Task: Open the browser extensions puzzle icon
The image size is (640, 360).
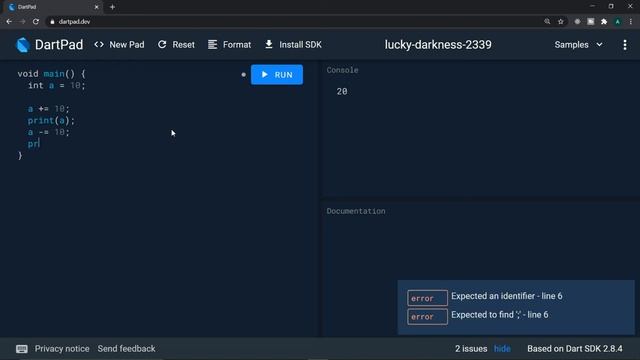Action: 604,22
